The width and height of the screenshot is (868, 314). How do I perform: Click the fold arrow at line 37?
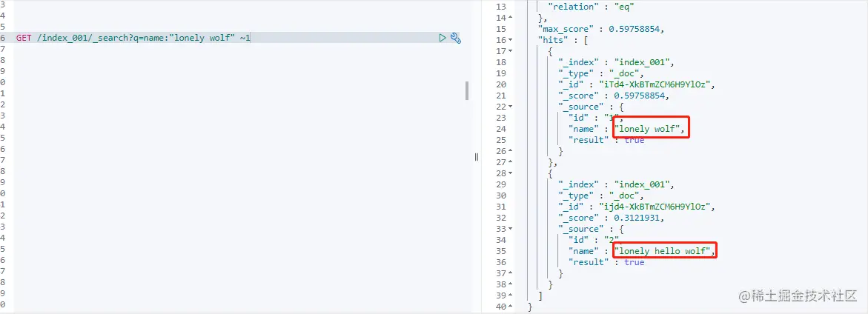tap(511, 273)
